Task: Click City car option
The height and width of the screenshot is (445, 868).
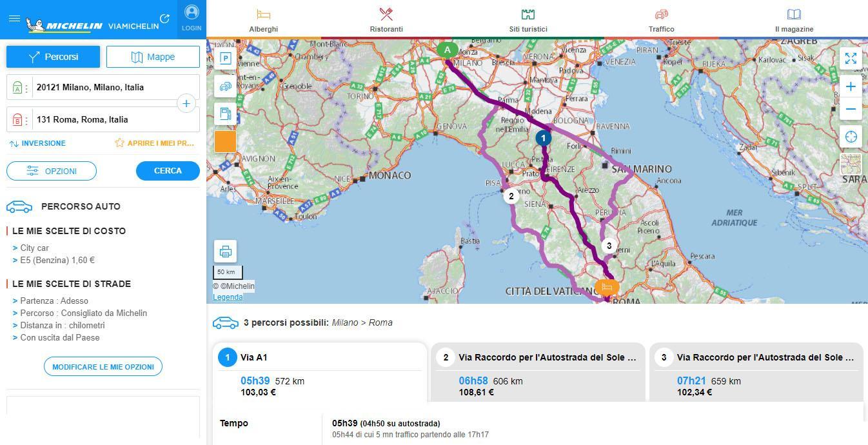Action: click(34, 248)
